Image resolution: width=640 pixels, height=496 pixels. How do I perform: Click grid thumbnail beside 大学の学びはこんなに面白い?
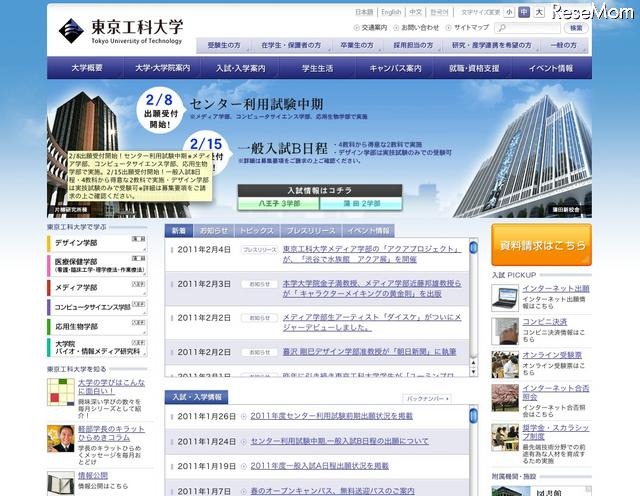[61, 392]
